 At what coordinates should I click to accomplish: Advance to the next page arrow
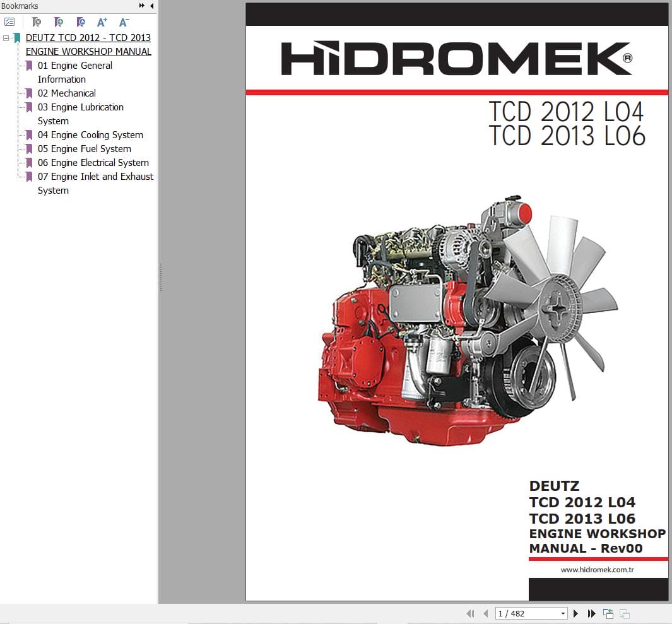pyautogui.click(x=575, y=613)
